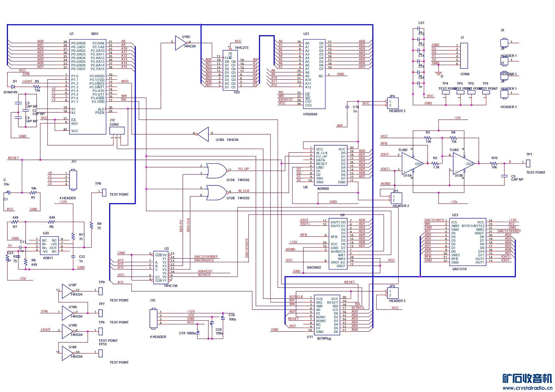
Task: Click the 'AD9850' part label
Action: point(323,189)
